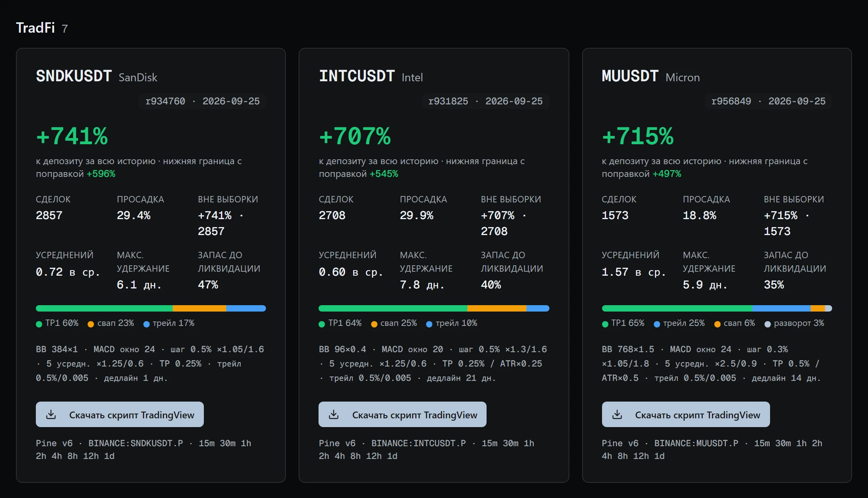Click the blue трейл 10% legend dot
This screenshot has width=868, height=498.
click(429, 324)
